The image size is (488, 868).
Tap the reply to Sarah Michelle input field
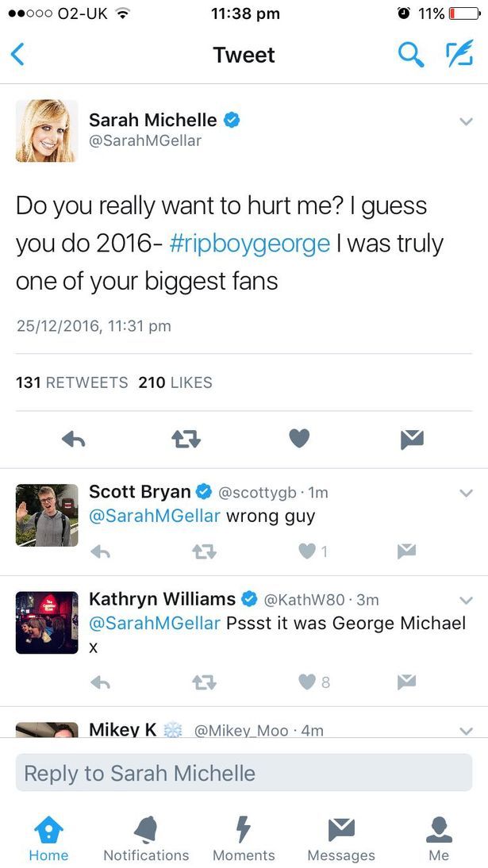(244, 772)
